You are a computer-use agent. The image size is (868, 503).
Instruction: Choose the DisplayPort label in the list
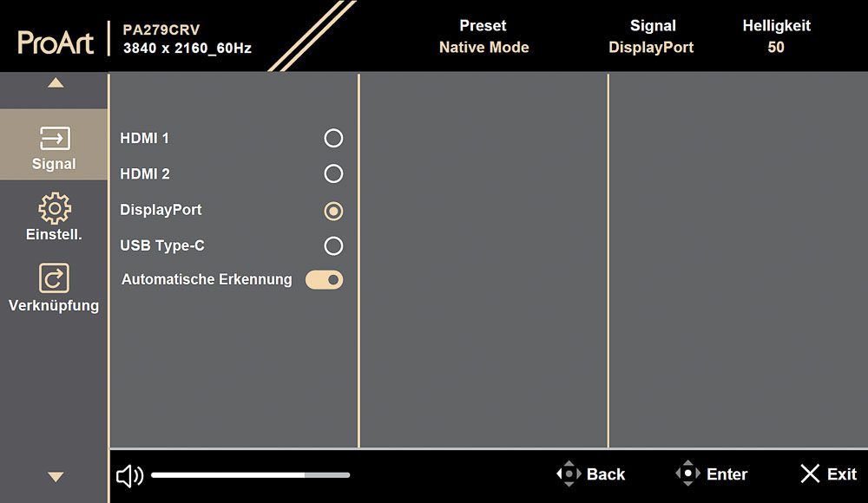pyautogui.click(x=161, y=210)
